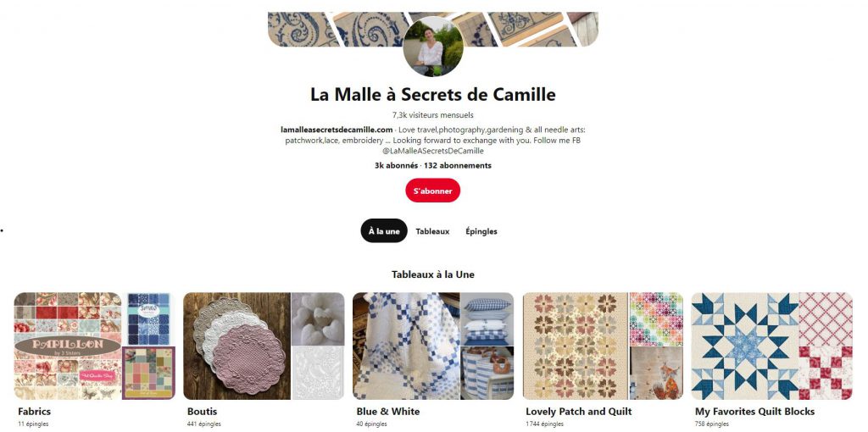
Task: View the 3k abonnés followers list
Action: tap(397, 165)
